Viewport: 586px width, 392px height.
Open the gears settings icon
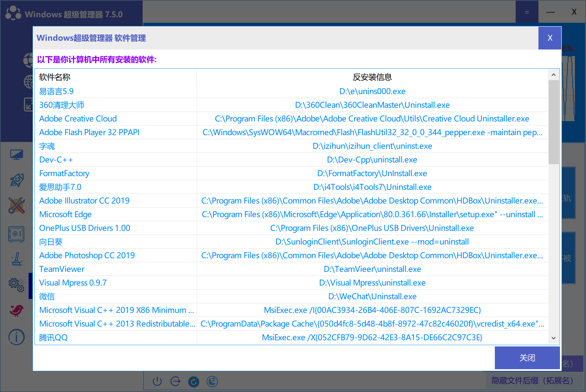pyautogui.click(x=16, y=285)
